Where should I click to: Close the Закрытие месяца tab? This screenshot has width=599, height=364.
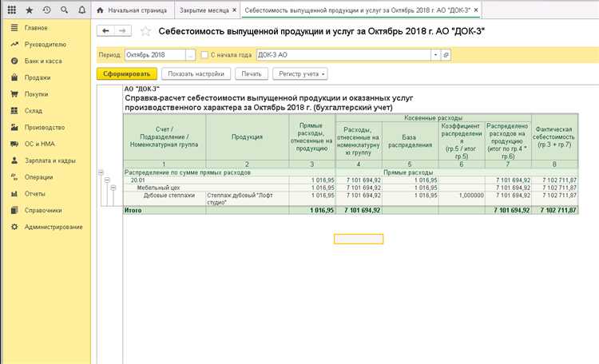pyautogui.click(x=234, y=10)
